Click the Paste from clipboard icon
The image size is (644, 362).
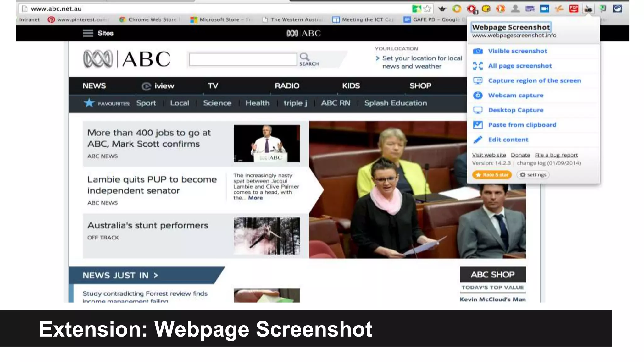(478, 125)
